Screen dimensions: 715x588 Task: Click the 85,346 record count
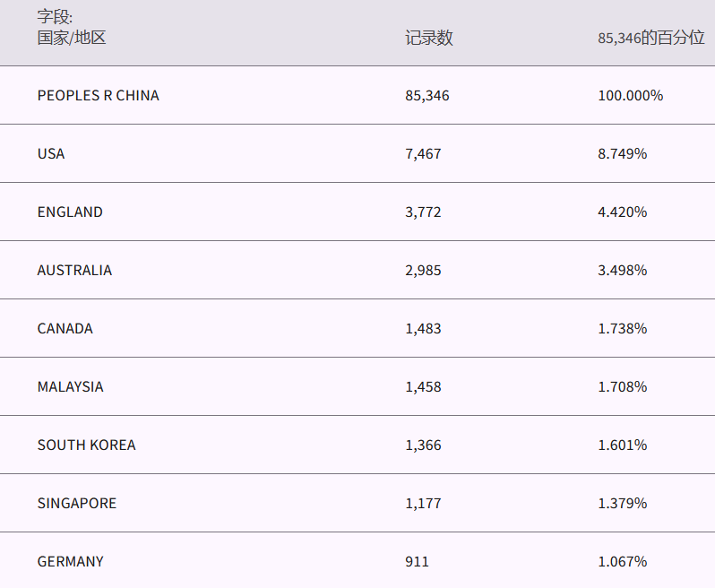click(x=426, y=95)
